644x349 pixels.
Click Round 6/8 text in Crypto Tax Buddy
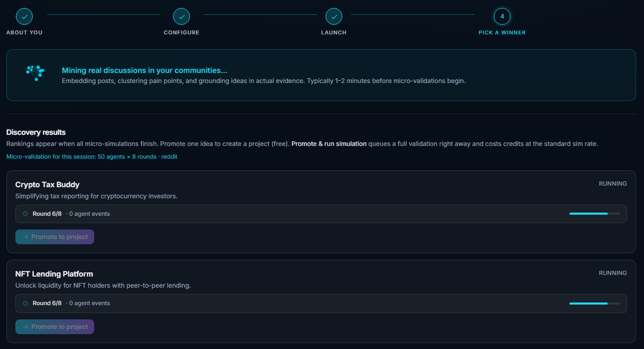pyautogui.click(x=47, y=214)
